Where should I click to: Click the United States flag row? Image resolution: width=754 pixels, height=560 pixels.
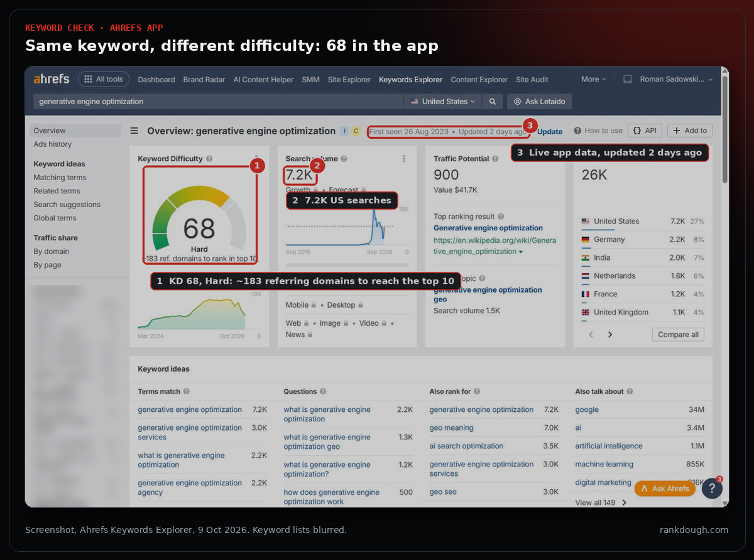643,221
